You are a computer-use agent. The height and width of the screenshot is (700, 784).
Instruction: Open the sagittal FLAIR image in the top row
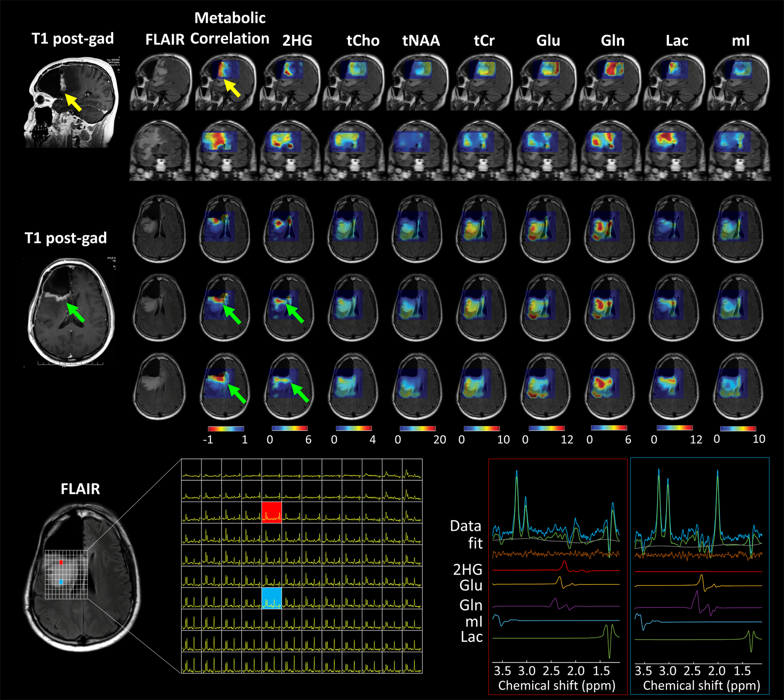161,82
